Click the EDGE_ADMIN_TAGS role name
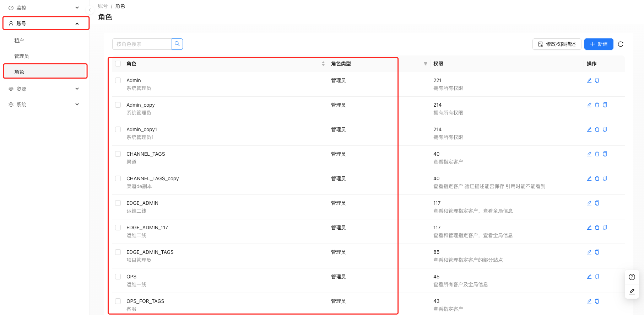Viewport: 644px width, 315px height. pyautogui.click(x=150, y=252)
